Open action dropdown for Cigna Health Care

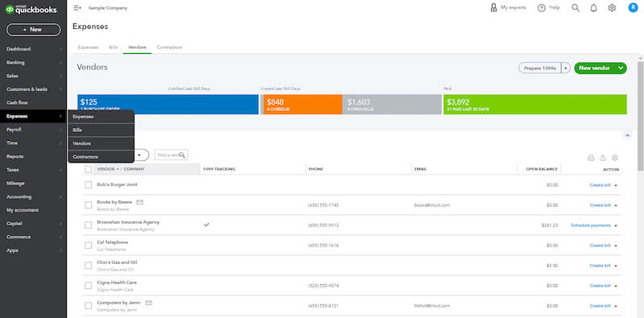616,286
